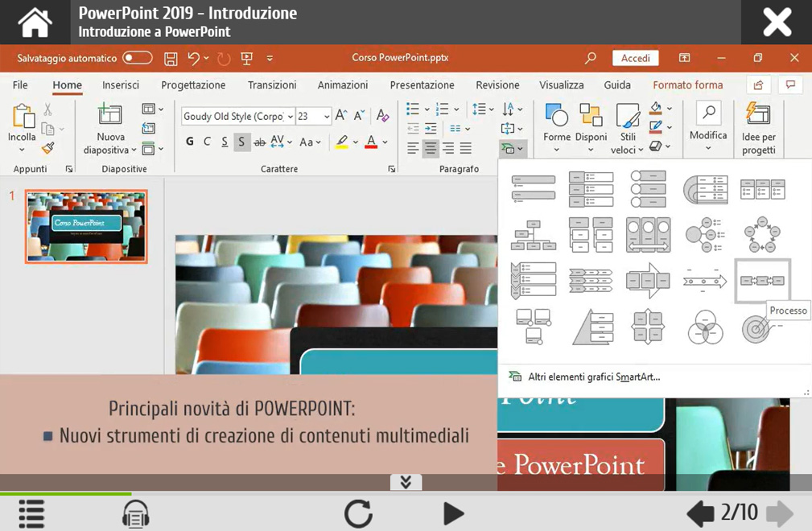Viewport: 812px width, 531px height.
Task: Click the Cut scissors icon
Action: point(47,109)
